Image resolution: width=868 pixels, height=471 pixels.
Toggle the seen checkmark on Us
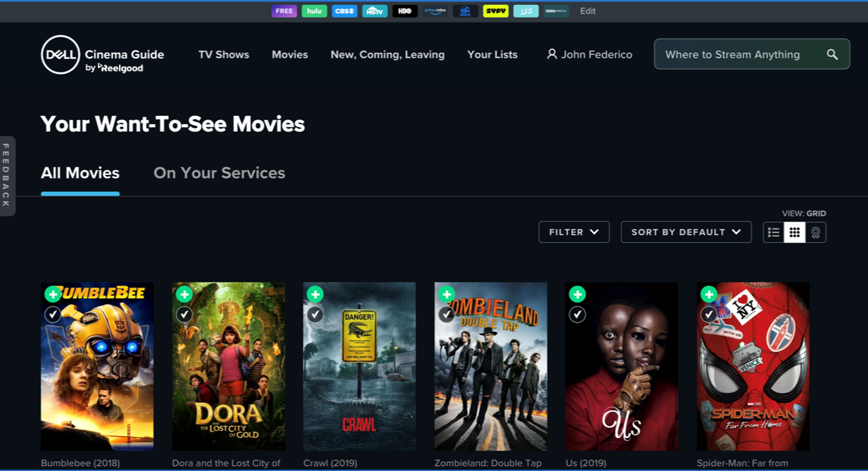coord(577,314)
